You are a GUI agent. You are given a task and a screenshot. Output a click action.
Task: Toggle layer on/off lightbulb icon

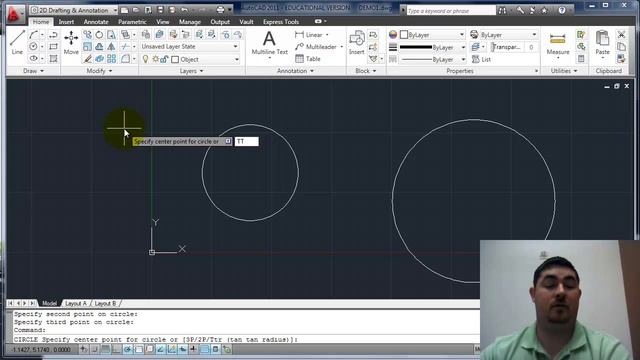145,59
